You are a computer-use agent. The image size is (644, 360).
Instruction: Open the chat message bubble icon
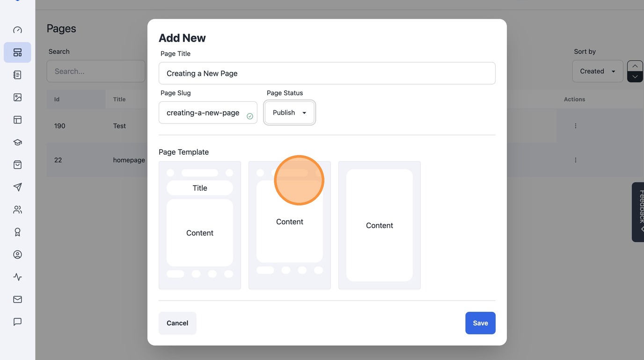(17, 322)
